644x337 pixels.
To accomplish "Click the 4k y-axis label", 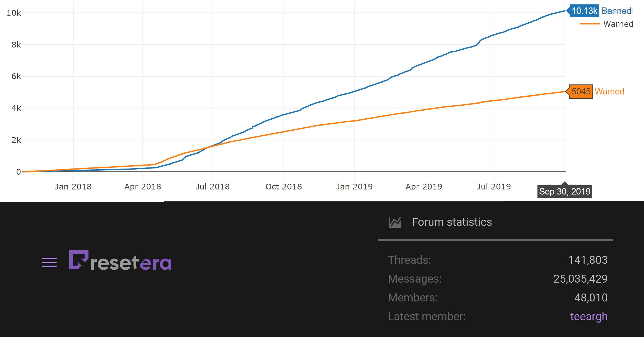I will click(16, 108).
